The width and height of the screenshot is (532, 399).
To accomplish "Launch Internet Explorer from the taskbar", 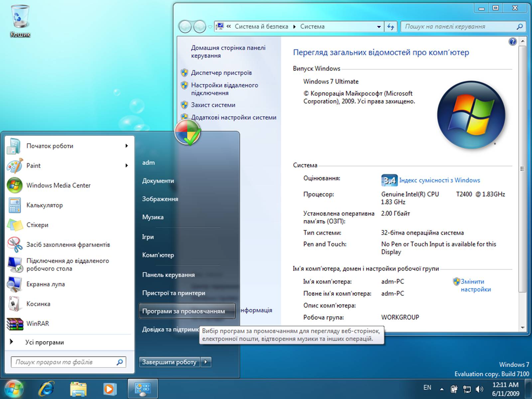I will (47, 389).
